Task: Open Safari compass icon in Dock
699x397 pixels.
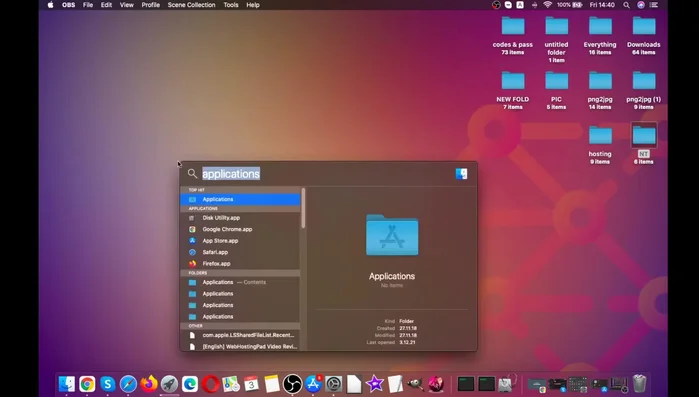Action: pyautogui.click(x=128, y=384)
